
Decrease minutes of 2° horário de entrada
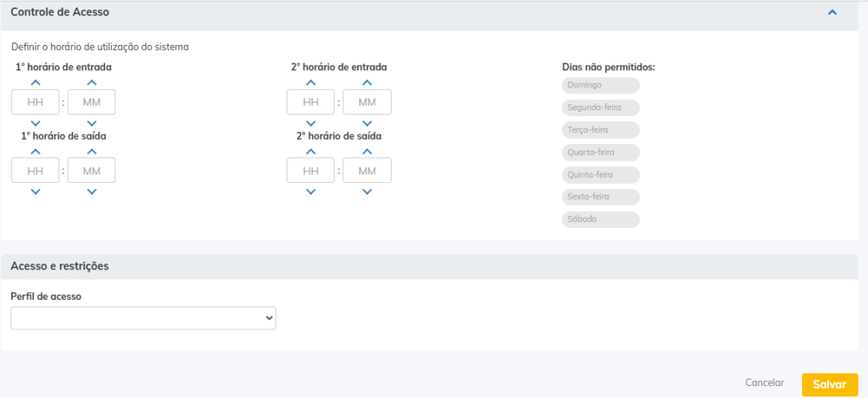[366, 123]
